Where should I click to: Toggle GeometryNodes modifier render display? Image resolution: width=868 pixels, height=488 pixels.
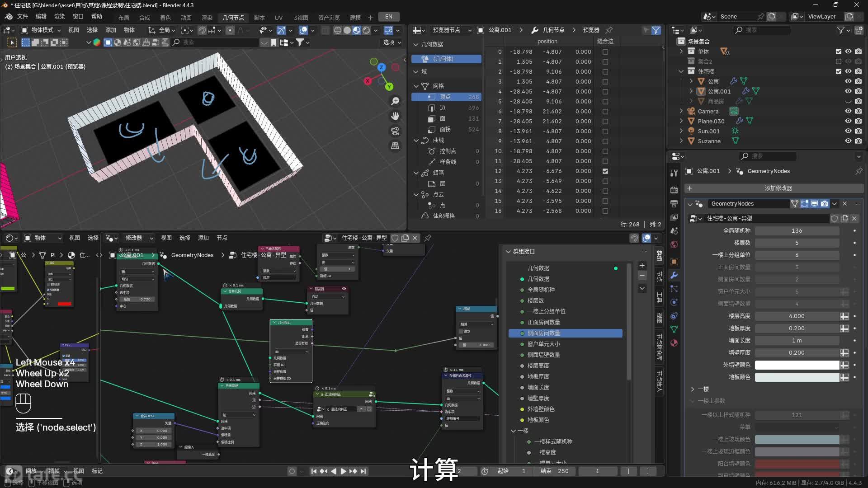(x=825, y=204)
